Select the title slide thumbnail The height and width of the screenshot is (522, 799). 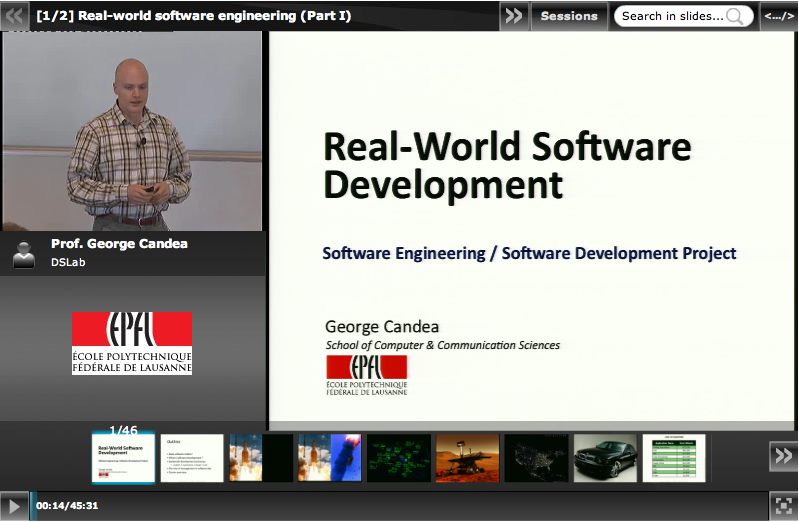[123, 458]
